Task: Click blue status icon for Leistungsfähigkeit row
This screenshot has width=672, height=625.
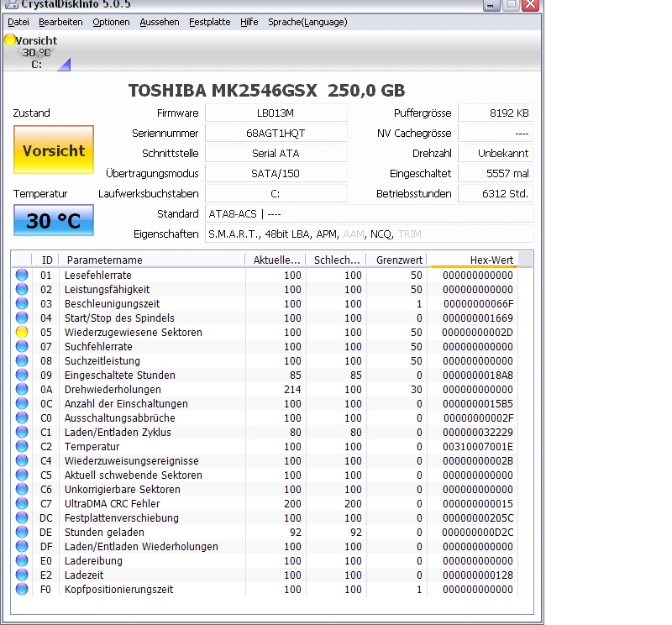Action: click(22, 289)
